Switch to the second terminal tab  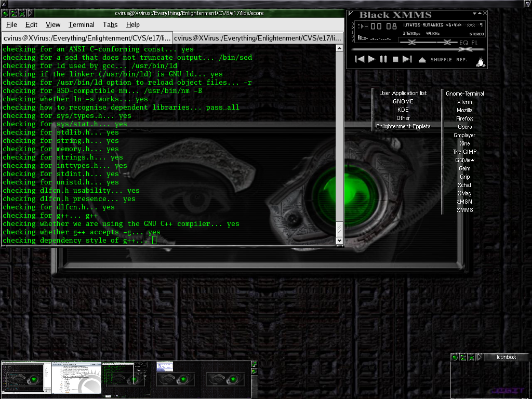click(x=258, y=38)
